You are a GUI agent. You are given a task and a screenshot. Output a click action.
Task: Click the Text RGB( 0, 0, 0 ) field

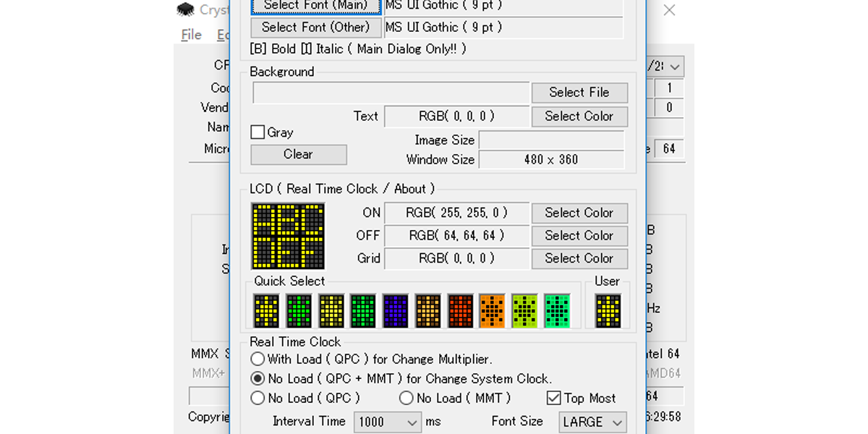[456, 116]
